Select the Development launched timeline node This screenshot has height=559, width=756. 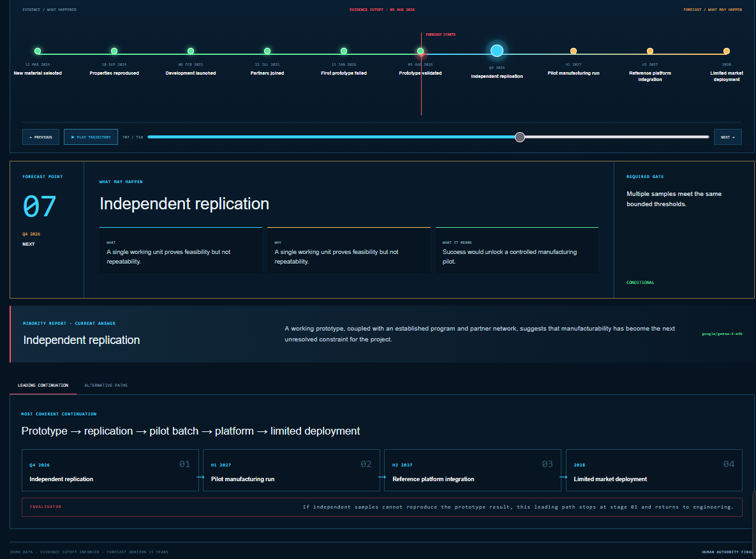(x=191, y=51)
